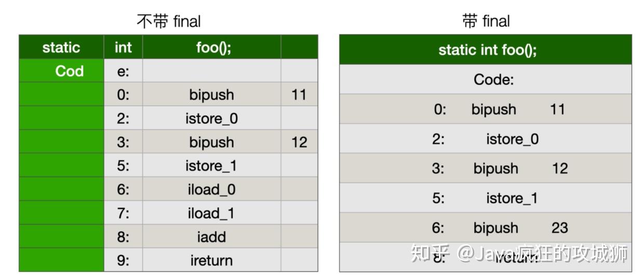Viewport: 644px width, 280px height.
Task: Select the "9:" offset cell
Action: [123, 260]
